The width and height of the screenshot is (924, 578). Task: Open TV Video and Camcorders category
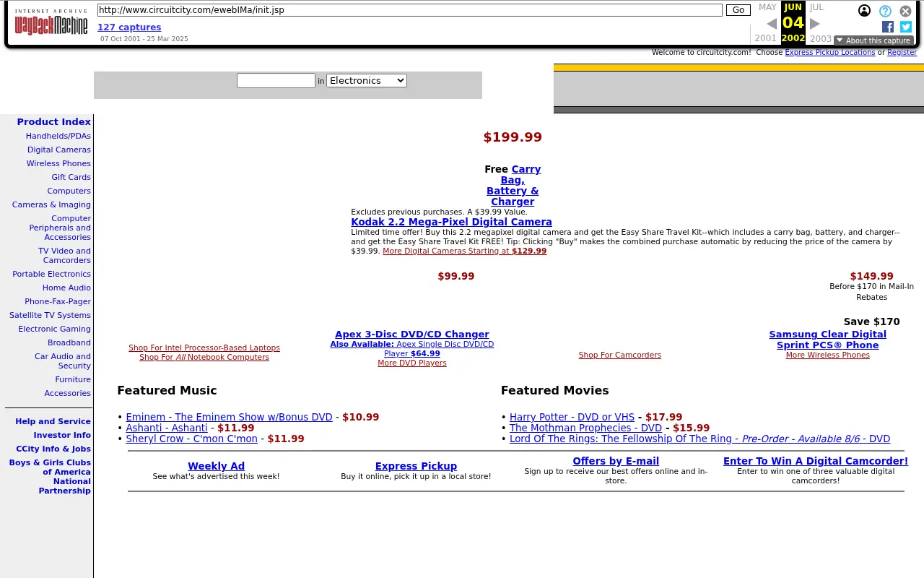point(65,256)
